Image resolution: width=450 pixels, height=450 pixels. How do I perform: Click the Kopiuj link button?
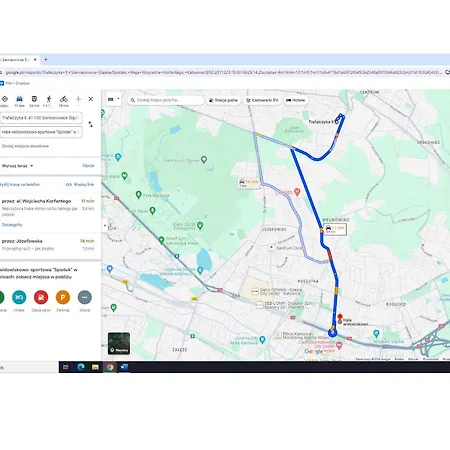click(80, 184)
